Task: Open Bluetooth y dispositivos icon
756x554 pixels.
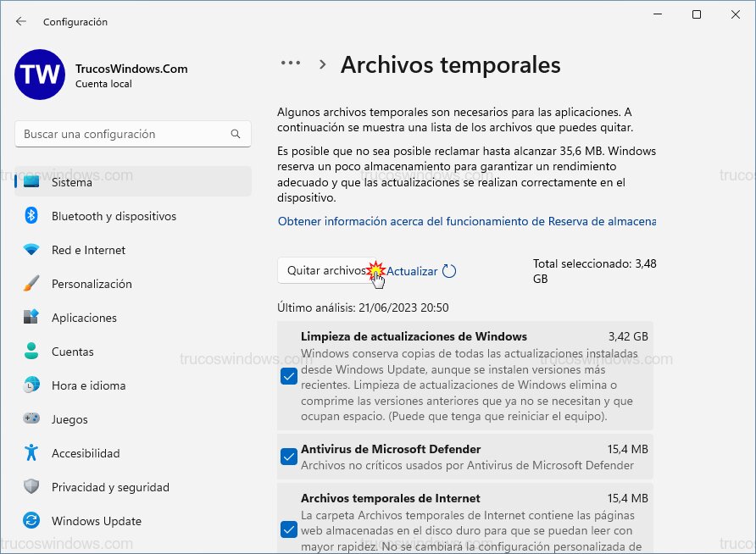Action: click(31, 216)
